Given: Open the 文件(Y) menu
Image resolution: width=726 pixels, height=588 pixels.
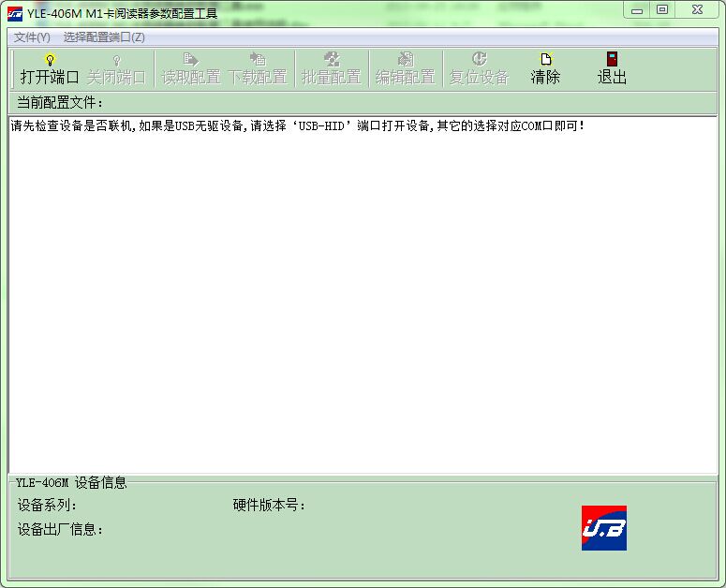Looking at the screenshot, I should coord(32,37).
